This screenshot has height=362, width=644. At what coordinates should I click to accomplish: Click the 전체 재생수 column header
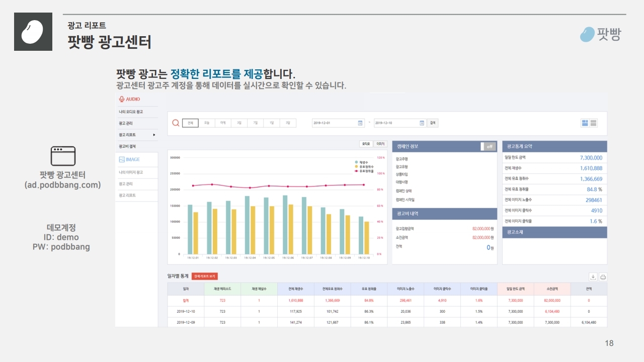click(x=296, y=289)
